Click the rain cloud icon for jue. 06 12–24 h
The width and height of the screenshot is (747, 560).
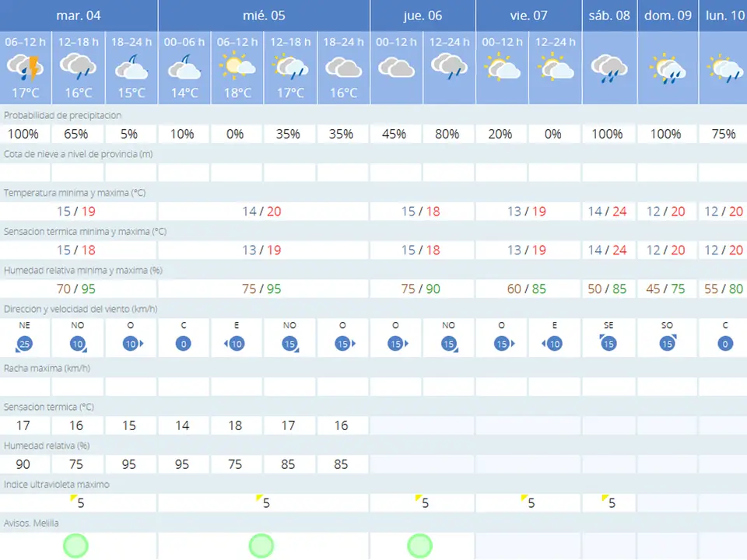click(449, 67)
